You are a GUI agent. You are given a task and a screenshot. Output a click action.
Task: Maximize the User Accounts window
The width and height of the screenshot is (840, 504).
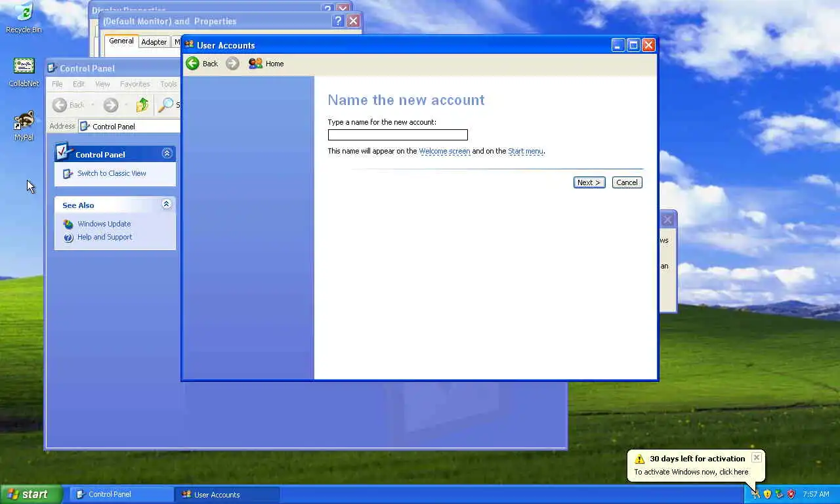click(633, 45)
